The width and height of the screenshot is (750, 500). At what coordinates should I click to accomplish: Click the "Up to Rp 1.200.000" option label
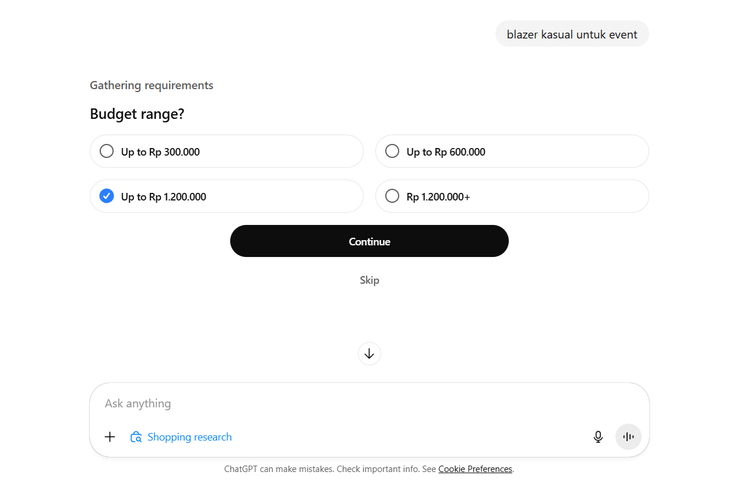pos(163,197)
